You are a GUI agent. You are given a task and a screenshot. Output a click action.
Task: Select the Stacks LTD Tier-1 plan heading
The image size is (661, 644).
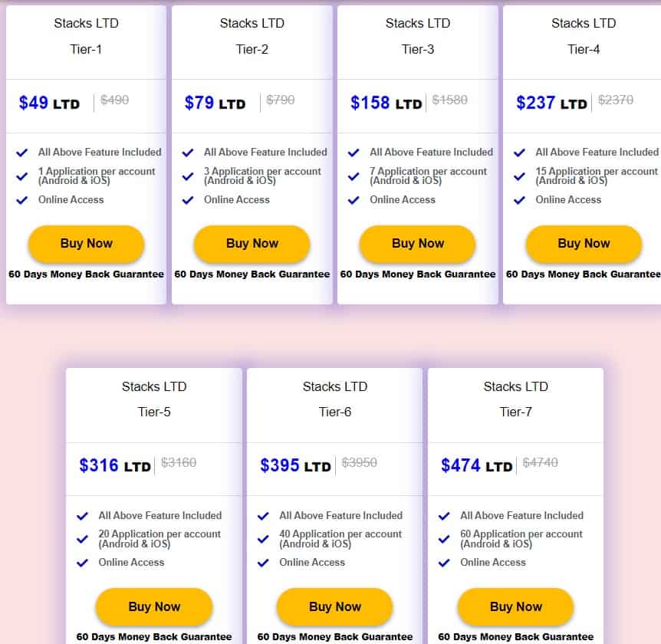tap(86, 36)
